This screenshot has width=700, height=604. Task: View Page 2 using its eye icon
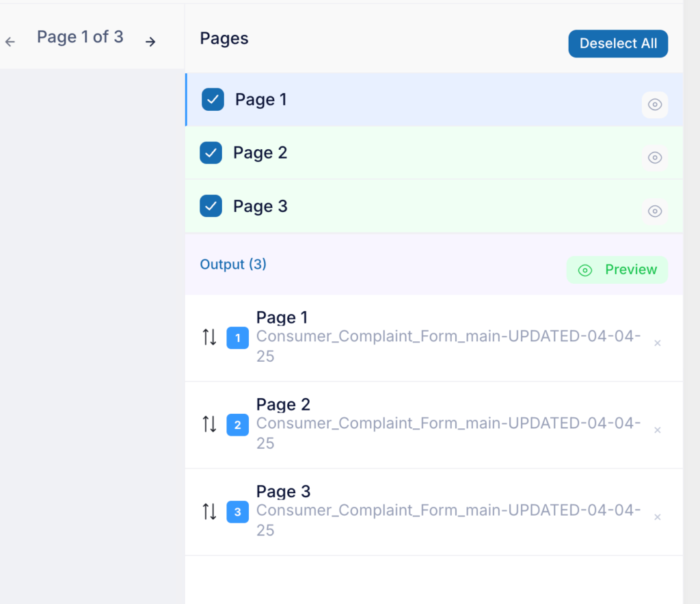pos(655,158)
